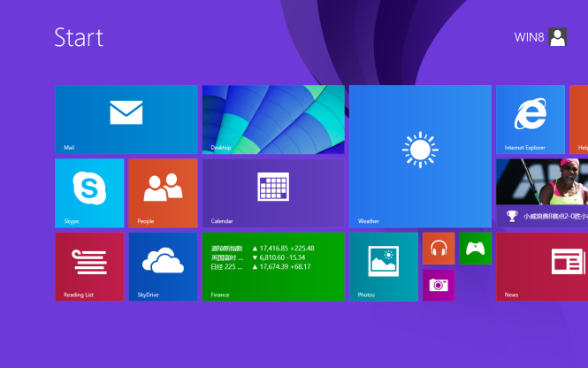
Task: Click the 6,810.60 -15.34 stock line
Action: pyautogui.click(x=279, y=257)
